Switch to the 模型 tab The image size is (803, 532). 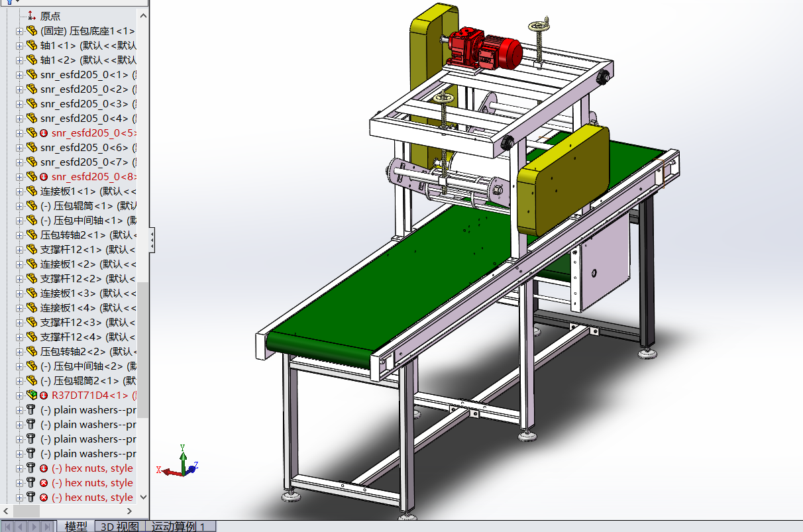coord(76,526)
